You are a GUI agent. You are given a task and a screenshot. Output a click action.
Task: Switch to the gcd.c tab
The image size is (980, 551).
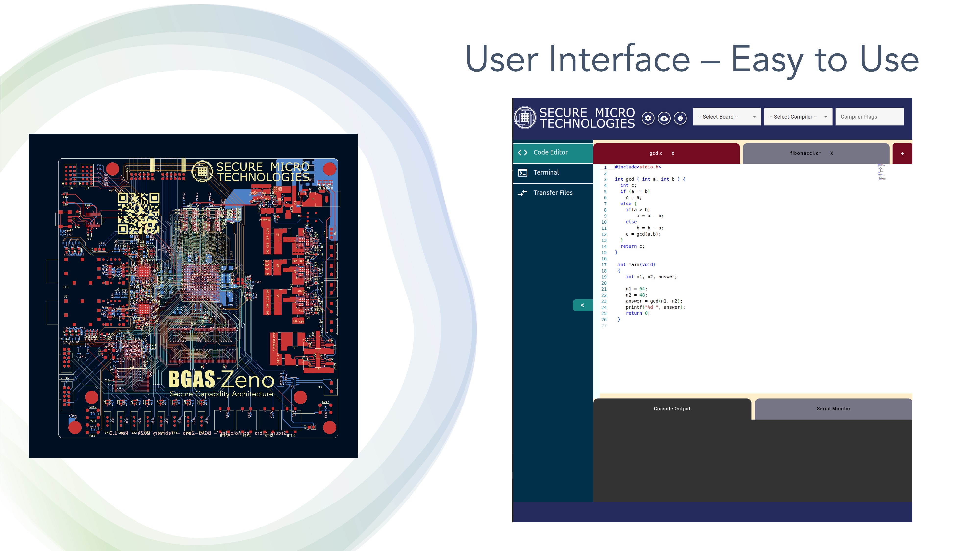tap(666, 153)
